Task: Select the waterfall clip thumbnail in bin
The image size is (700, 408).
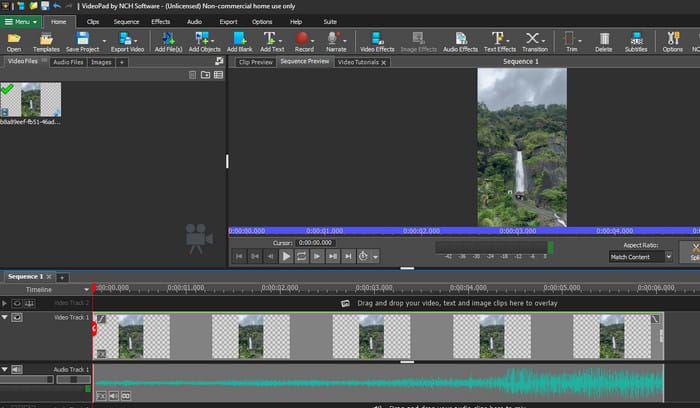Action: (x=30, y=100)
